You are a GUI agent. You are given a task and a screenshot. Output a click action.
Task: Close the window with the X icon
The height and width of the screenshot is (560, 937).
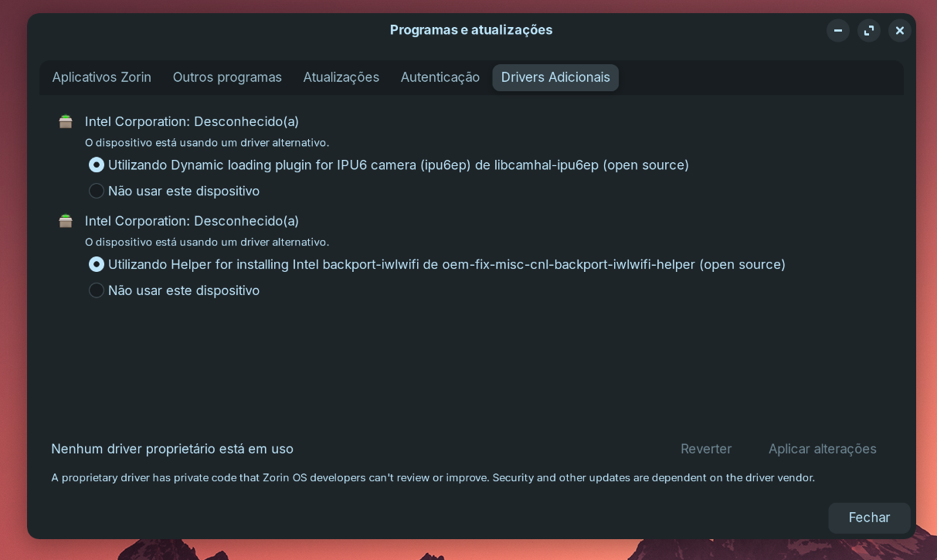pyautogui.click(x=900, y=30)
